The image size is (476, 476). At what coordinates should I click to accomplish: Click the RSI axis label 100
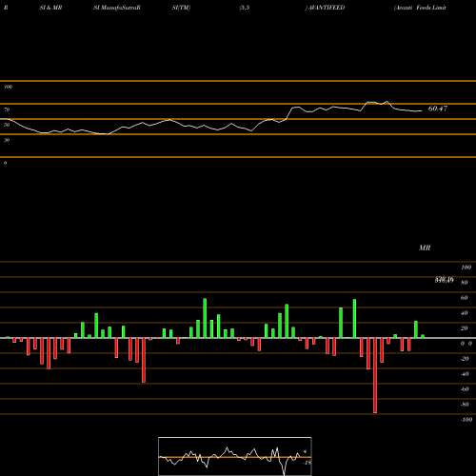coord(8,87)
